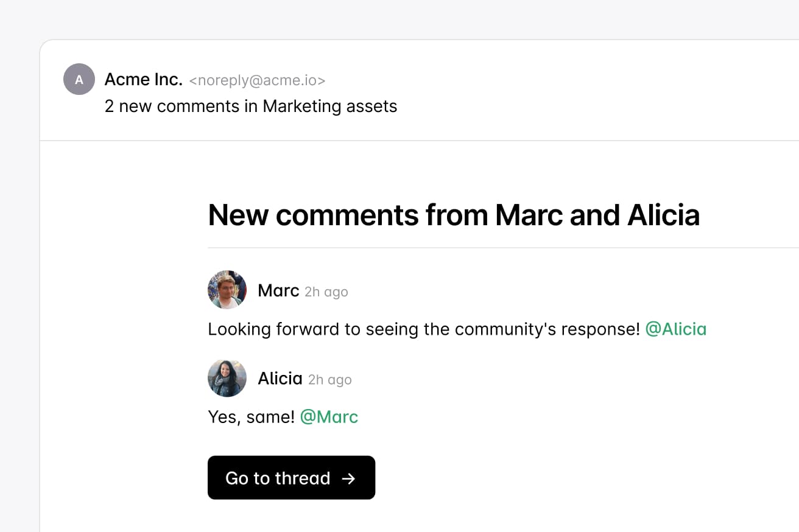Click Alicia's profile picture
The height and width of the screenshot is (532, 799).
tap(227, 378)
